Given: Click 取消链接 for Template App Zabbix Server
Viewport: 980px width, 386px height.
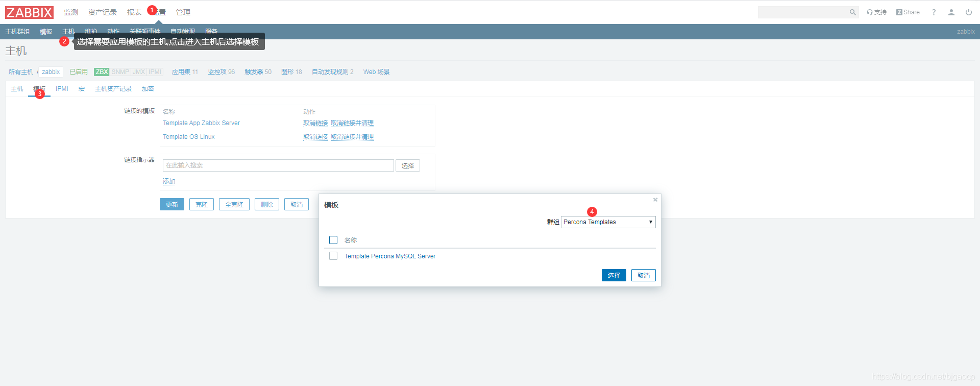Looking at the screenshot, I should pyautogui.click(x=315, y=123).
